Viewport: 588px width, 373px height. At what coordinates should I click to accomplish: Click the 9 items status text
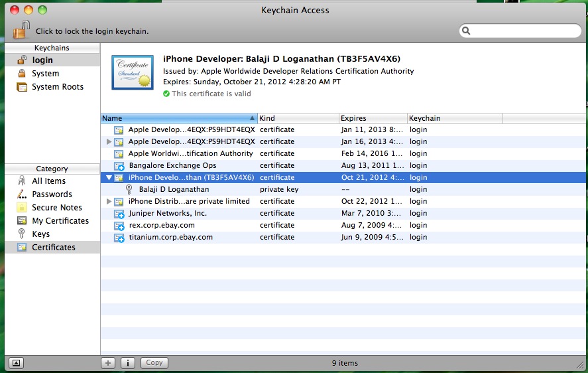point(345,363)
